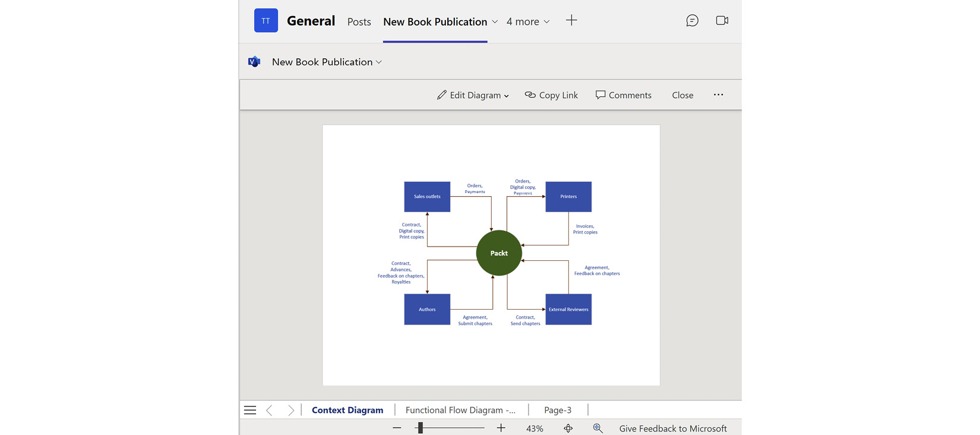Switch to the Page-3 tab
980x435 pixels.
click(558, 410)
